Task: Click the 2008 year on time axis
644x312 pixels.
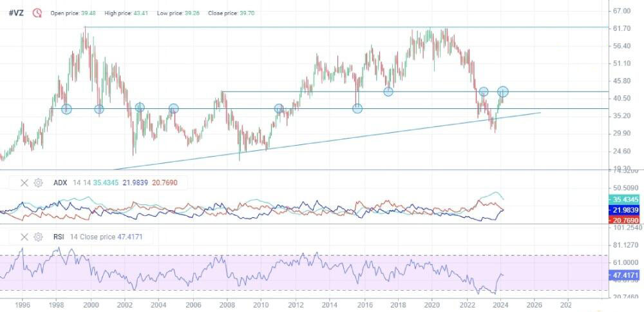Action: click(x=227, y=305)
